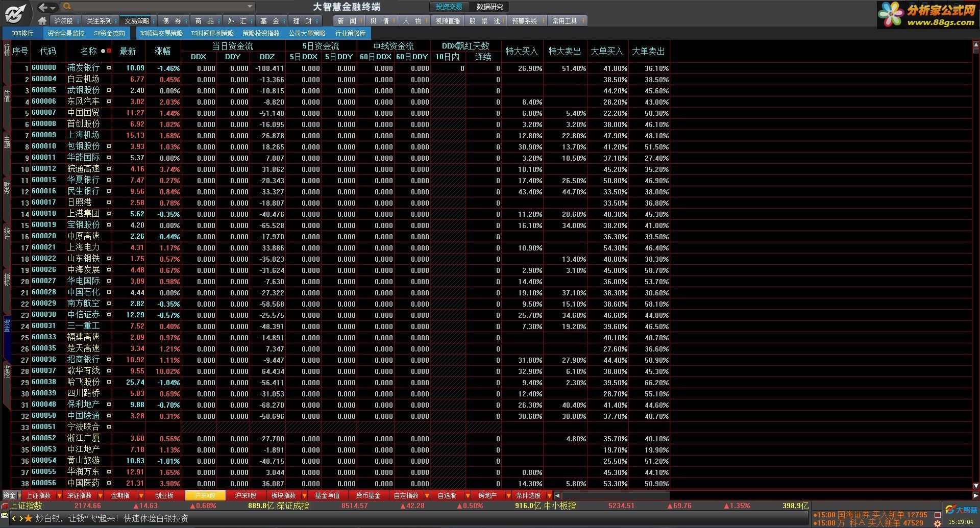Open the 外汇 menu
Image resolution: width=980 pixels, height=528 pixels.
(x=238, y=21)
